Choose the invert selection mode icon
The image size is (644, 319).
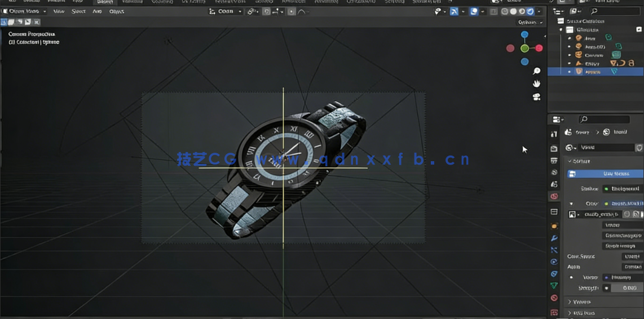coord(28,22)
